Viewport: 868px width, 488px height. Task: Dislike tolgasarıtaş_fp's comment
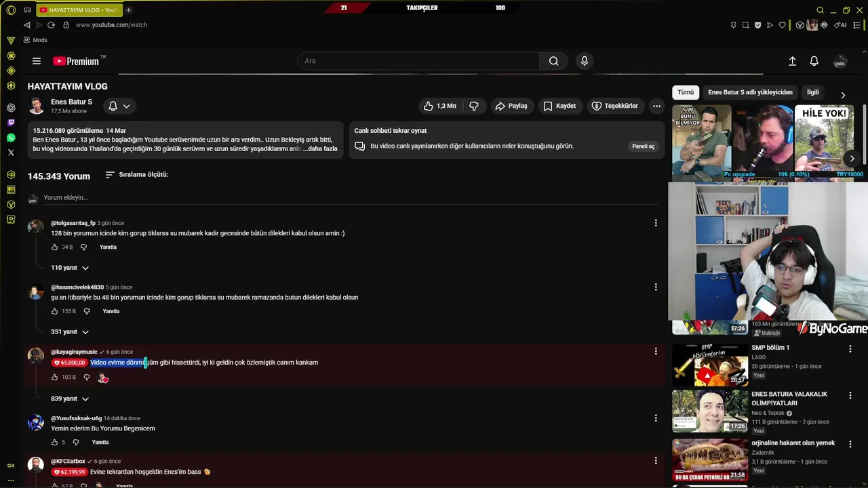83,247
